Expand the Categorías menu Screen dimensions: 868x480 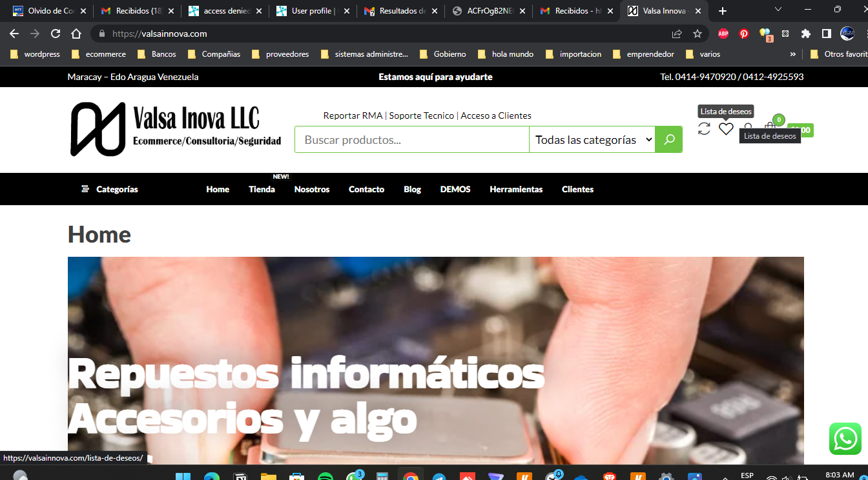coord(110,189)
